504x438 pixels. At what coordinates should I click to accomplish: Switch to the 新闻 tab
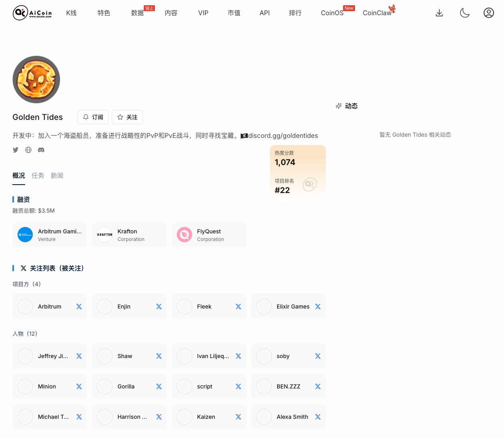click(x=57, y=175)
